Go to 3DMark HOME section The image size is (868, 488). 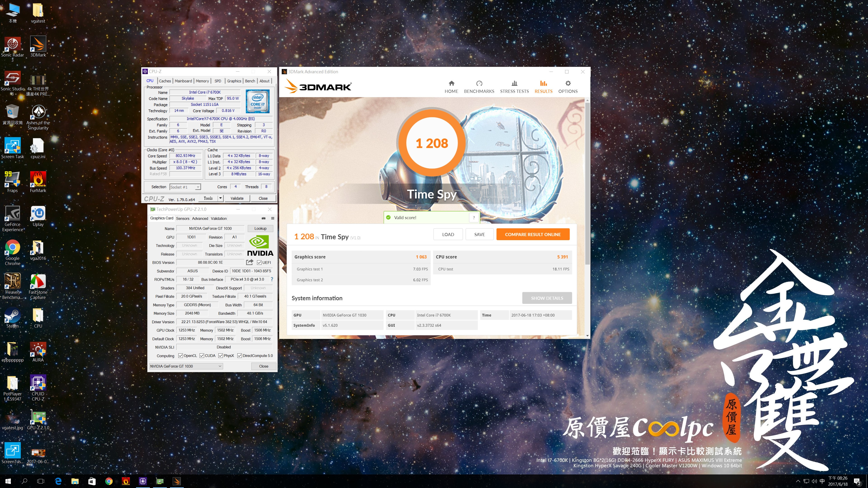click(451, 87)
